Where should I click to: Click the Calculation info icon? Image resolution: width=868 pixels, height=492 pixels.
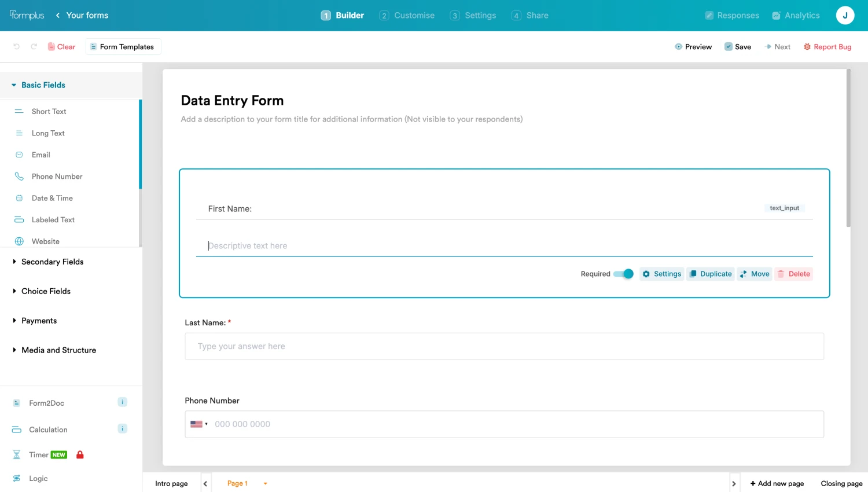click(x=122, y=429)
